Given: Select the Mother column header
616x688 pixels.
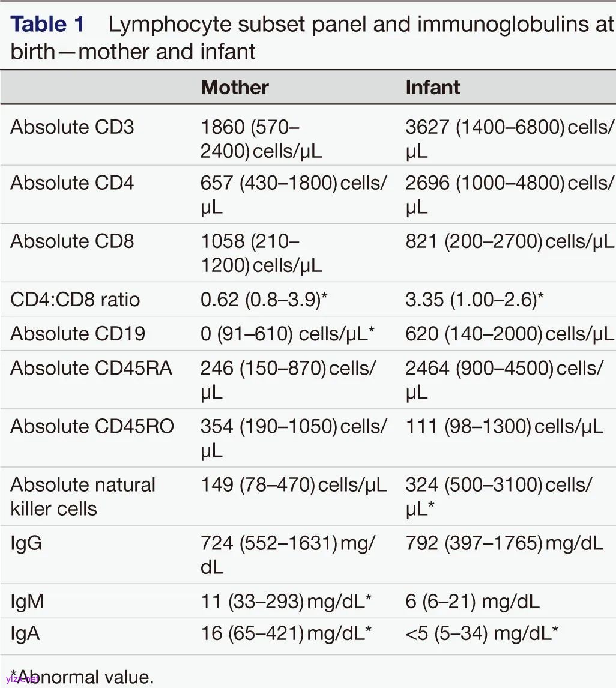Looking at the screenshot, I should pyautogui.click(x=235, y=88).
